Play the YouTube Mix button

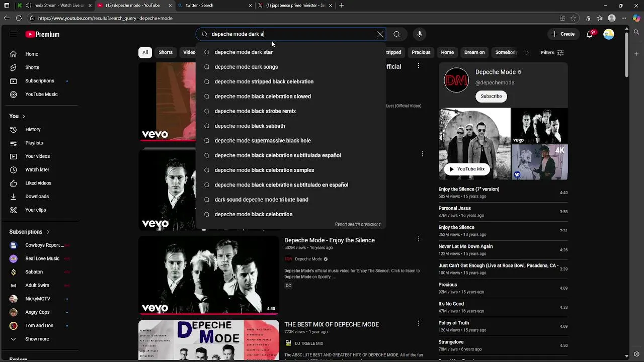467,169
